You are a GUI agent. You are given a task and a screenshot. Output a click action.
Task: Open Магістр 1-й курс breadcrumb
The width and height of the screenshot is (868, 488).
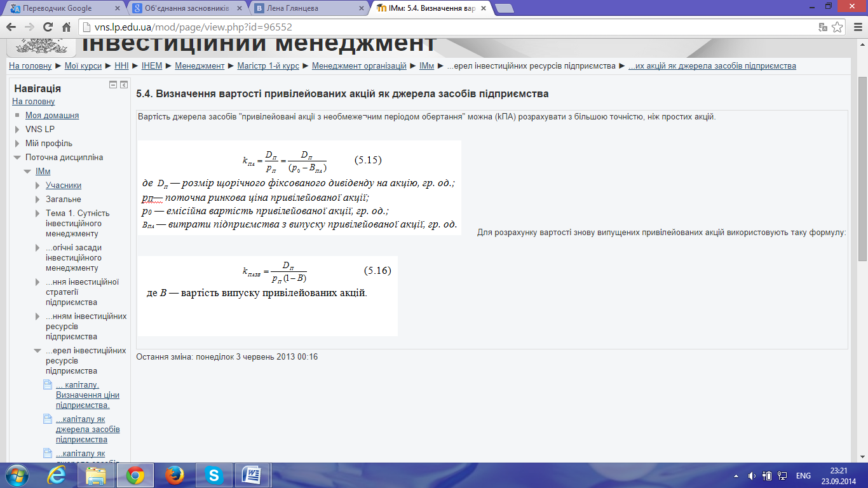pos(268,66)
